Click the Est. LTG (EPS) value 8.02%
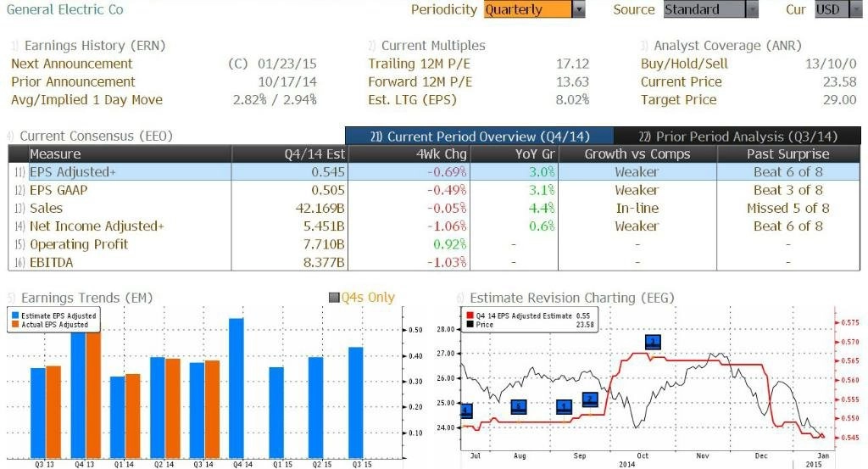 [x=572, y=100]
